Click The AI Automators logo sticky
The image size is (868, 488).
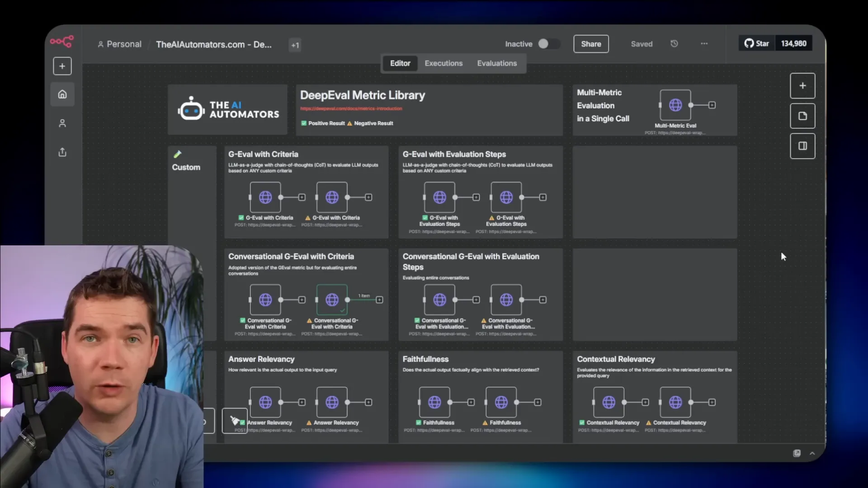(227, 109)
